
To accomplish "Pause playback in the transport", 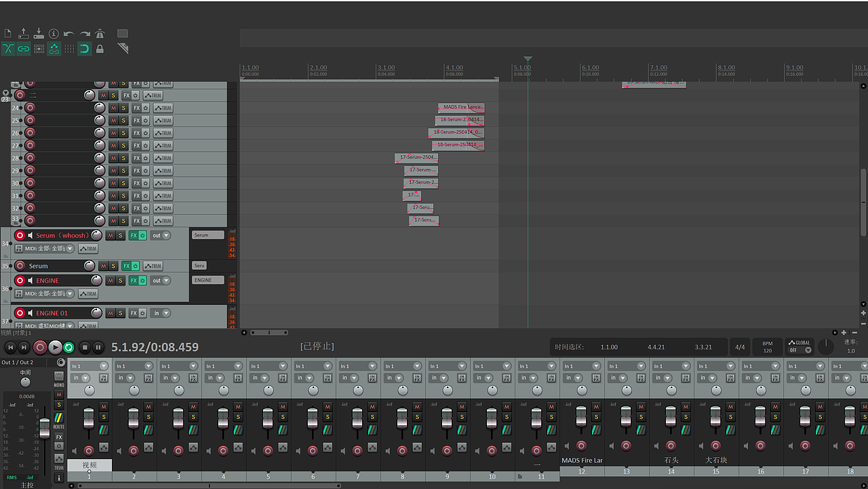I will click(98, 347).
